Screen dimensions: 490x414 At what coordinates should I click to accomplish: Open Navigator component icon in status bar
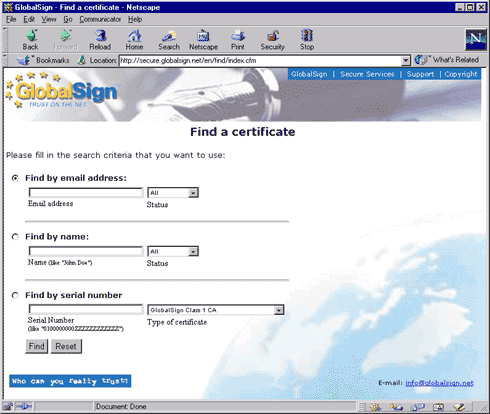pyautogui.click(x=376, y=407)
